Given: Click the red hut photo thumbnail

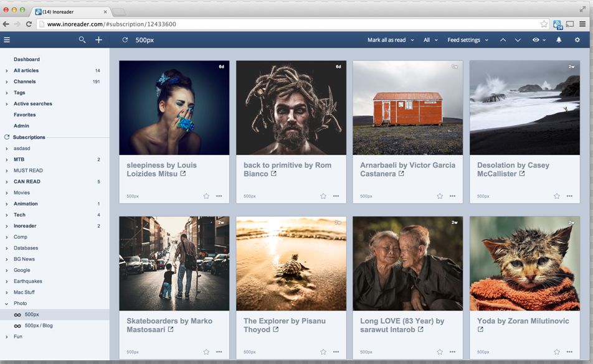Looking at the screenshot, I should [407, 108].
